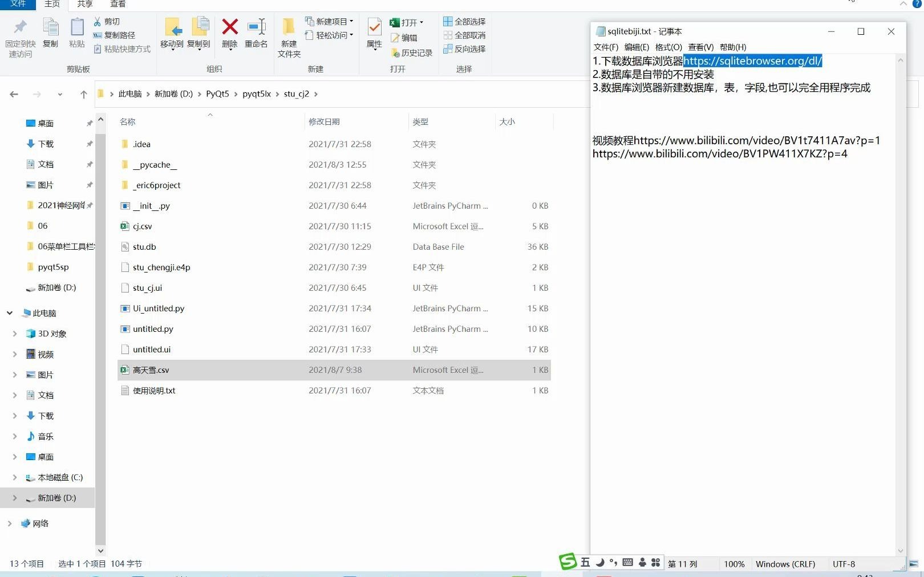Click Paste shortcut in clipboard group

point(121,49)
